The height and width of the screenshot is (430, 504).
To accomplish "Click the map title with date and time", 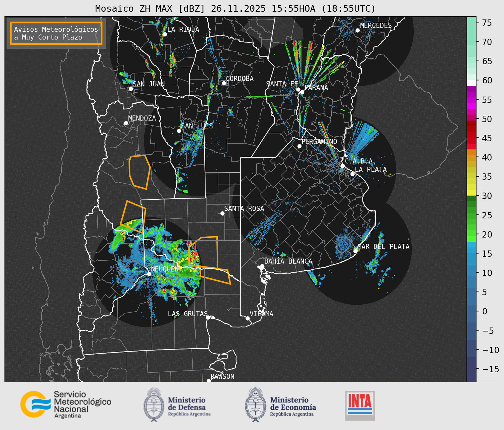I will click(235, 9).
